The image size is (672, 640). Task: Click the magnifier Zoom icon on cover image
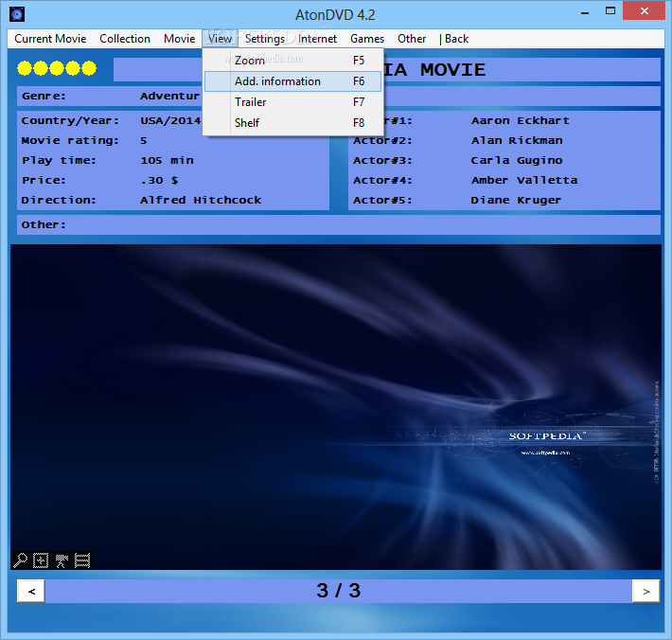point(20,560)
